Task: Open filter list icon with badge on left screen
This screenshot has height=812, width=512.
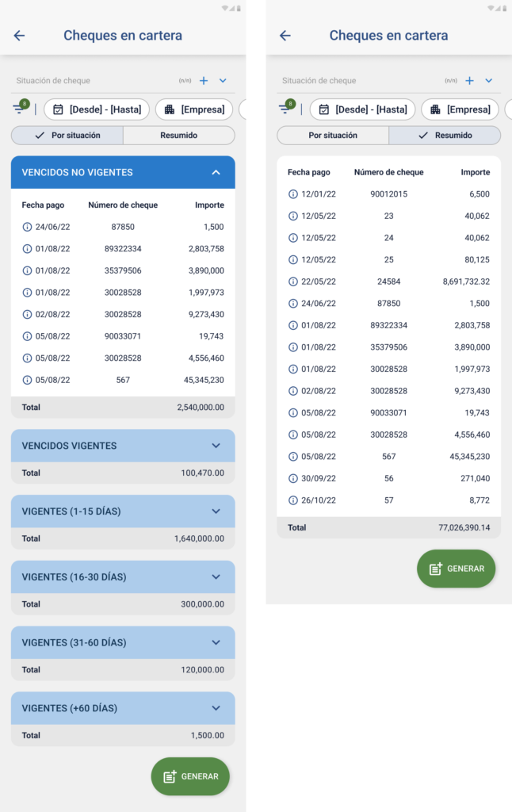Action: click(x=19, y=109)
